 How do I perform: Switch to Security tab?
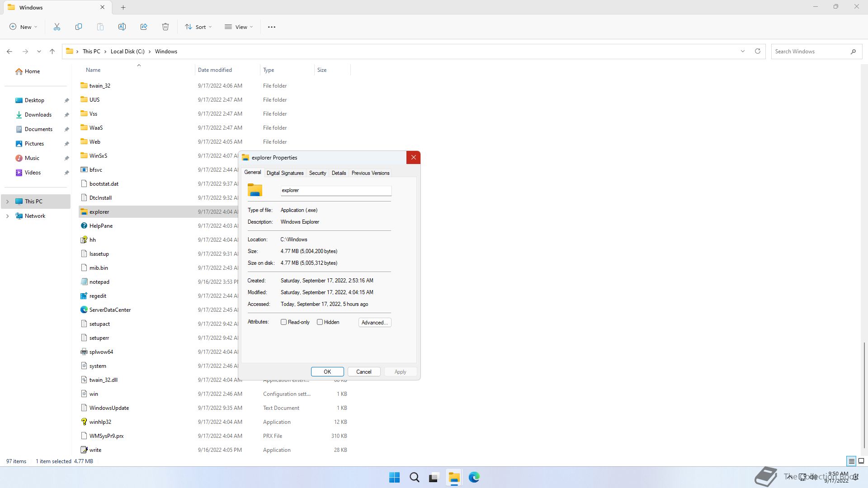317,173
